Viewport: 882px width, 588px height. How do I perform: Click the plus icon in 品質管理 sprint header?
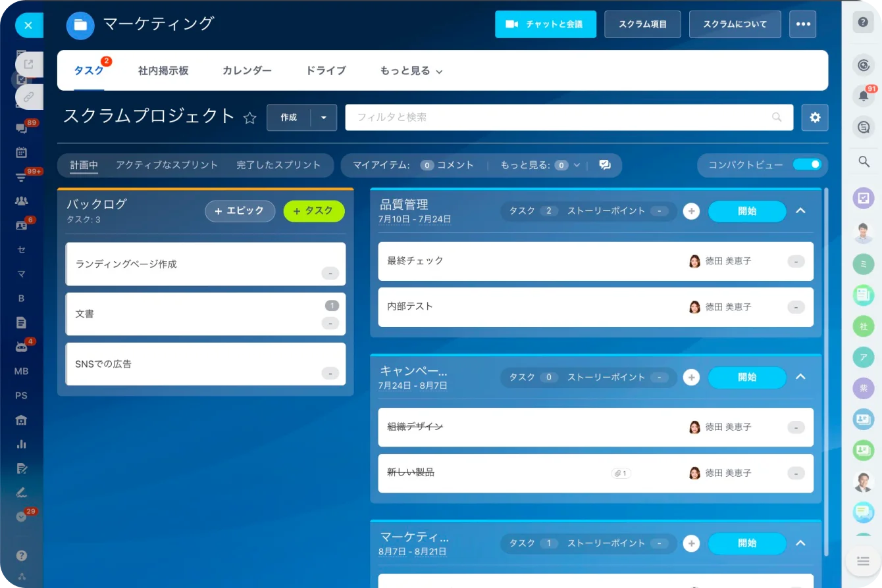691,211
